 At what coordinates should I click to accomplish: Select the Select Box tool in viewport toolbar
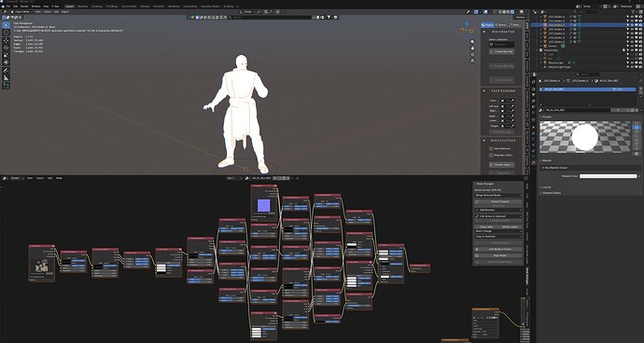(x=6, y=25)
